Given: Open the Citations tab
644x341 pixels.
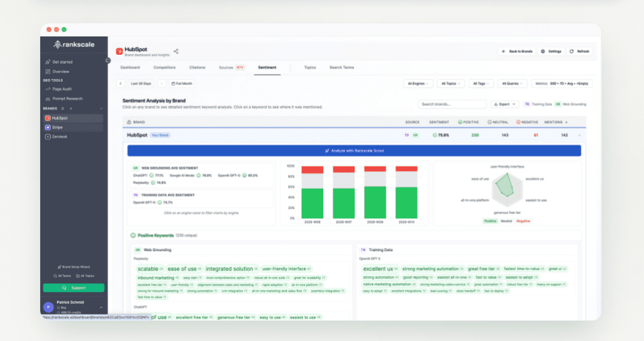Looking at the screenshot, I should pos(197,67).
